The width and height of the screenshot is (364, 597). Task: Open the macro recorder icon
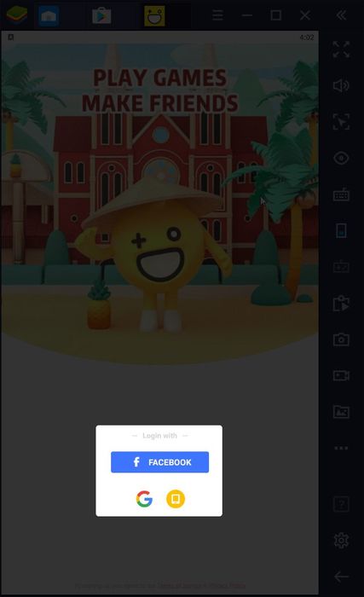(x=341, y=304)
